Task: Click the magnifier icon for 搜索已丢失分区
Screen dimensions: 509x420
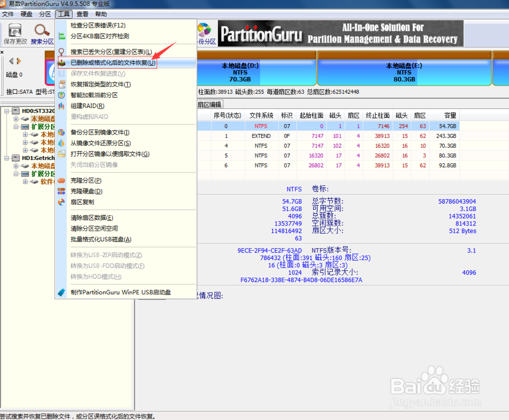Action: point(62,52)
